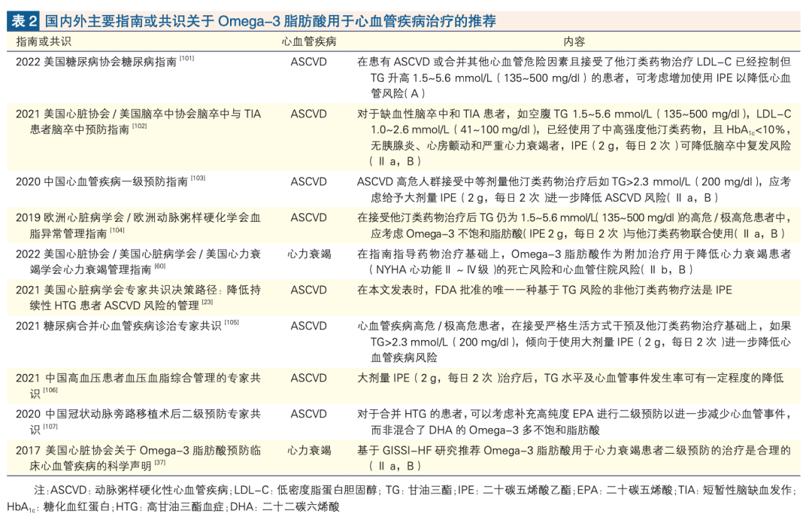
Task: Click '2022 美国糖尿病协会糖尿病指南' row title
Action: pyautogui.click(x=96, y=62)
